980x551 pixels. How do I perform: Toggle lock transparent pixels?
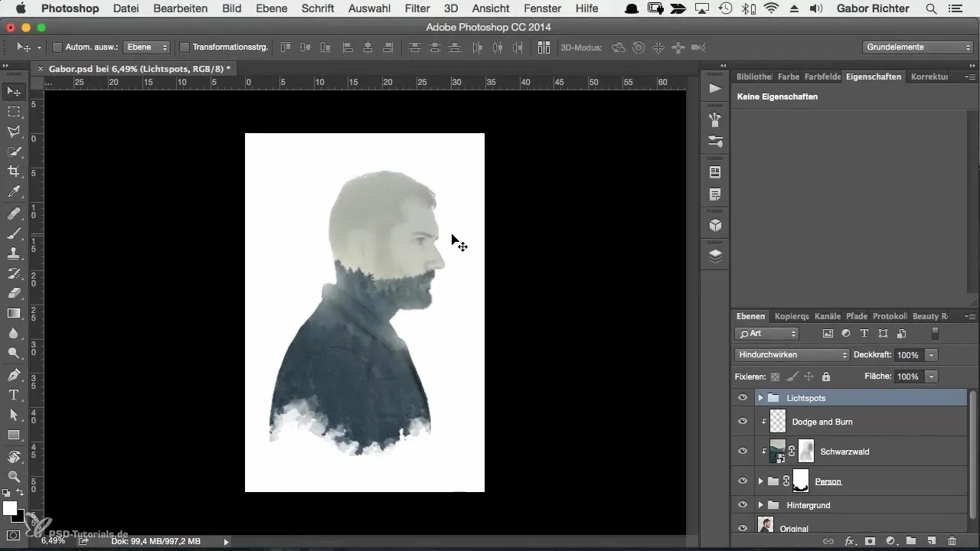pyautogui.click(x=776, y=377)
